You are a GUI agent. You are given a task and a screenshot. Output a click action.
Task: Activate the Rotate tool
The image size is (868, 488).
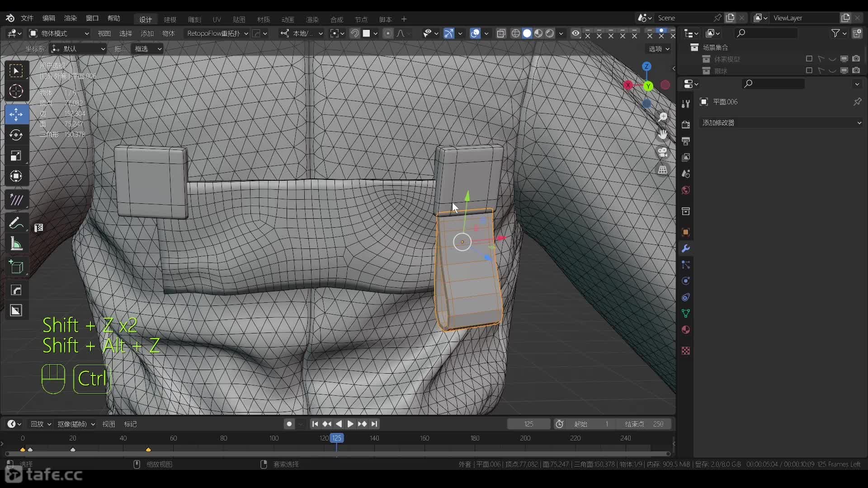(16, 135)
